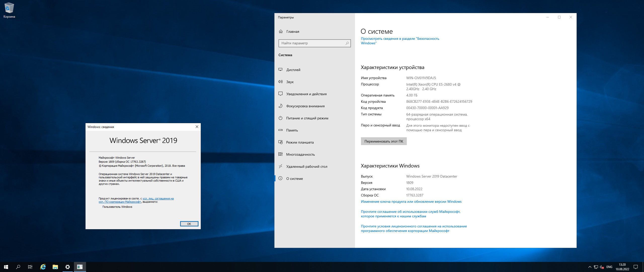This screenshot has height=272, width=644.
Task: Open the clock showing 13:20
Action: click(622, 267)
